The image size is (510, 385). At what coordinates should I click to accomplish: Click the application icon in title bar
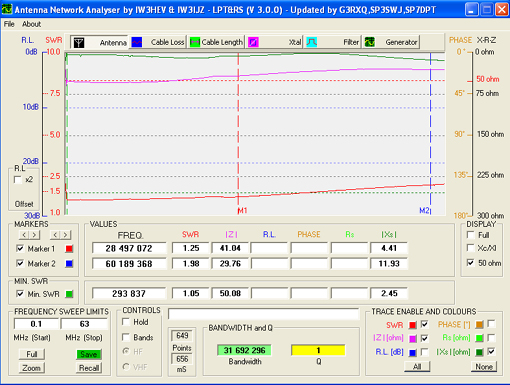(x=7, y=9)
